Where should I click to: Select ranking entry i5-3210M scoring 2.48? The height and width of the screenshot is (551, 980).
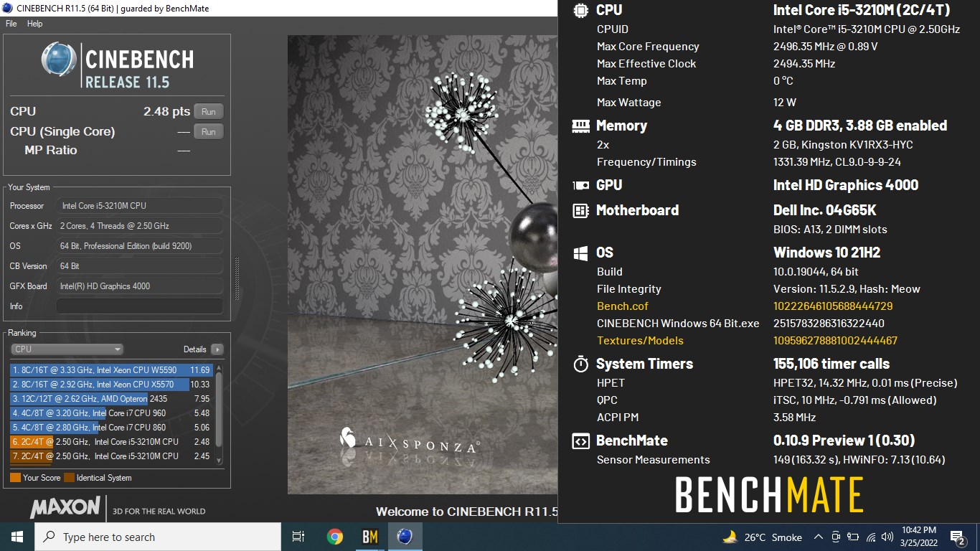[x=111, y=442]
